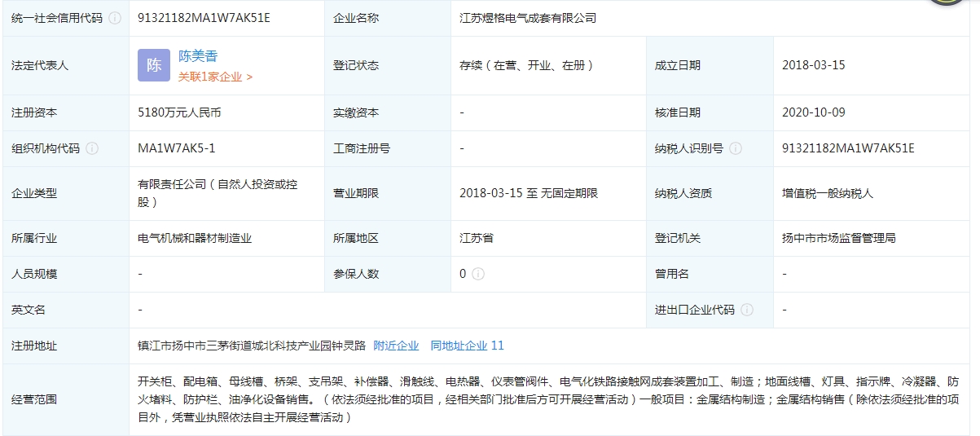Viewport: 980px width, 436px height.
Task: Click the credit code 91321182MA1W7AK51E under 统一社会信用代码
Action: click(x=204, y=18)
